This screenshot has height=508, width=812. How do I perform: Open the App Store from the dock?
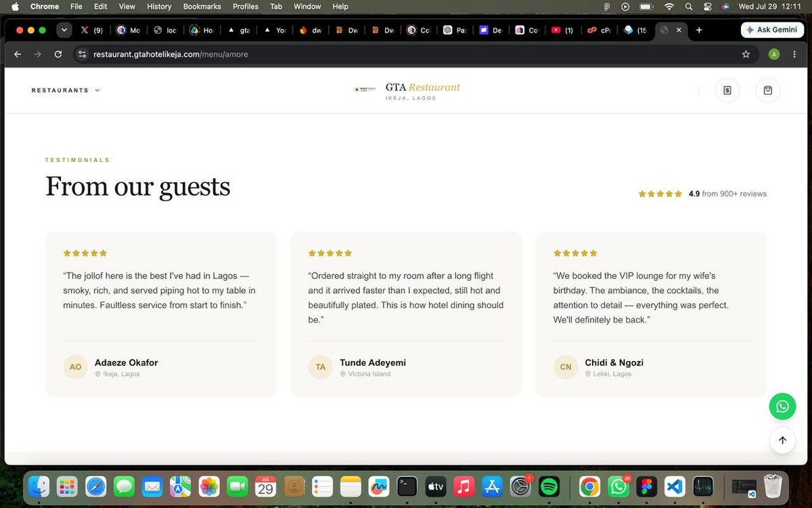493,486
